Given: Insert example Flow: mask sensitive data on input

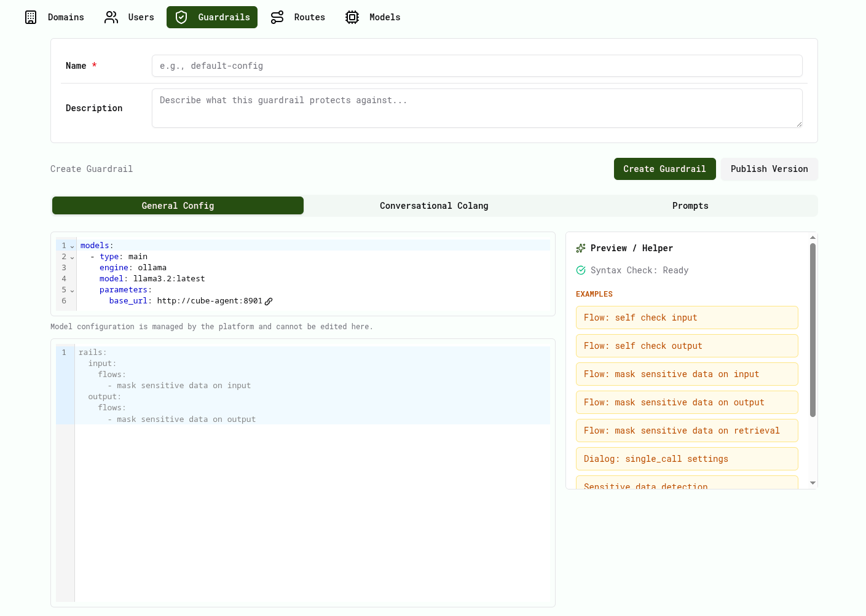Looking at the screenshot, I should pyautogui.click(x=687, y=374).
